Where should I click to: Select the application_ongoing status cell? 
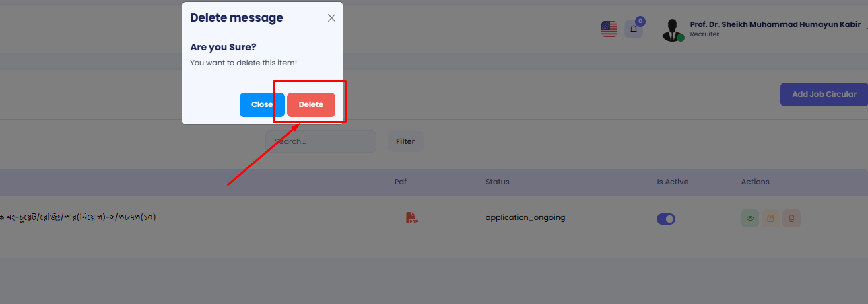point(525,217)
